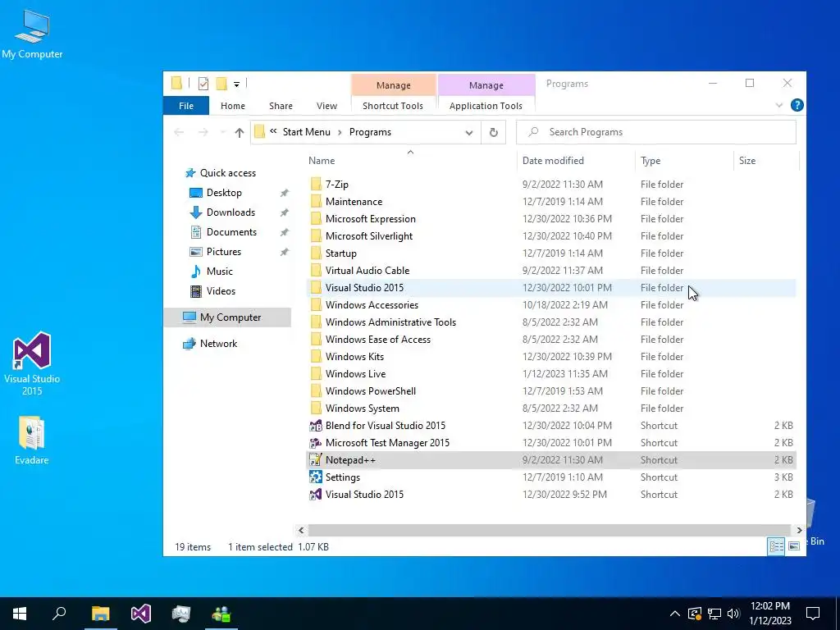Select the Microsoft Silverlight folder
840x630 pixels.
[550, 235]
